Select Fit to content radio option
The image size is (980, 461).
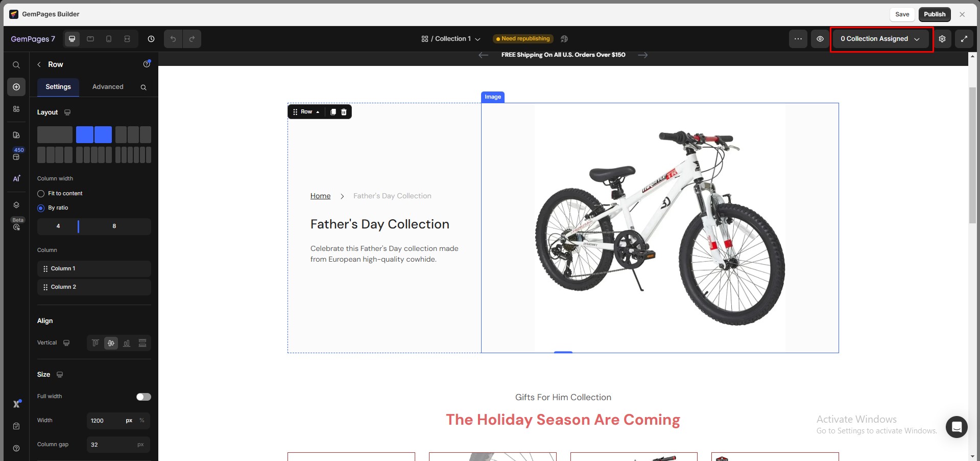coord(41,194)
